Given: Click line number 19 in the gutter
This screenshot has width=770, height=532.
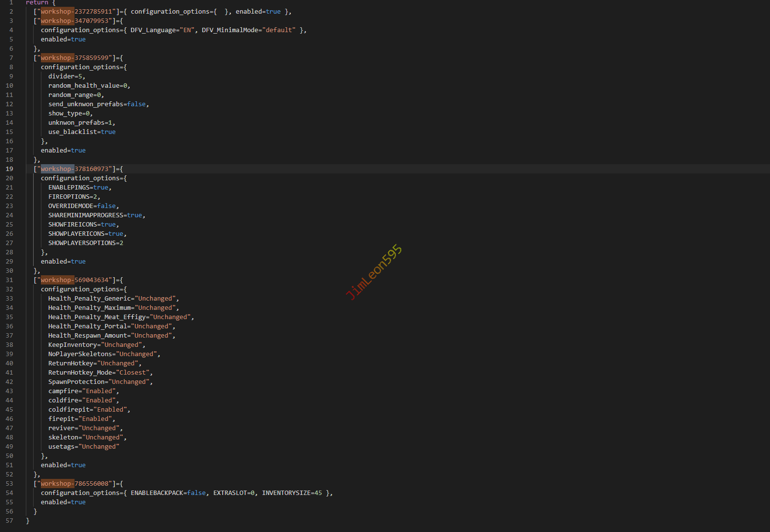Looking at the screenshot, I should [9, 169].
